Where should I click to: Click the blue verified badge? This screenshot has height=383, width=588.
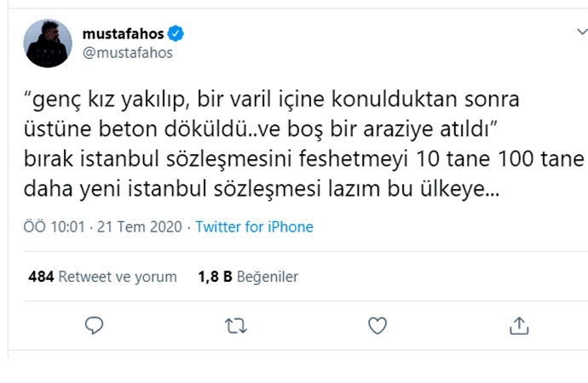tap(176, 34)
